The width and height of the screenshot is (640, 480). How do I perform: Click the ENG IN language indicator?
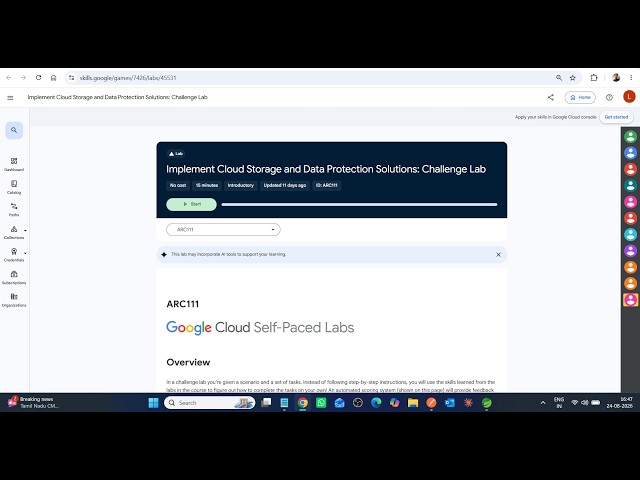(x=559, y=402)
